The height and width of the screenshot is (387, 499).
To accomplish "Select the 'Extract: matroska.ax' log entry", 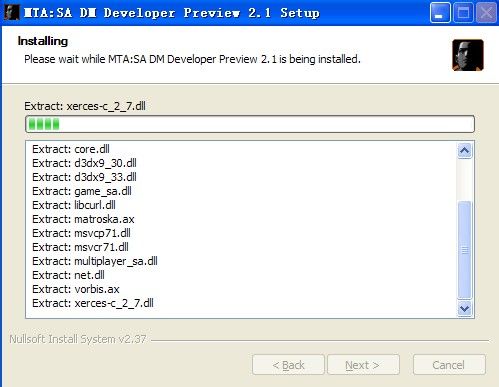I will coord(83,219).
